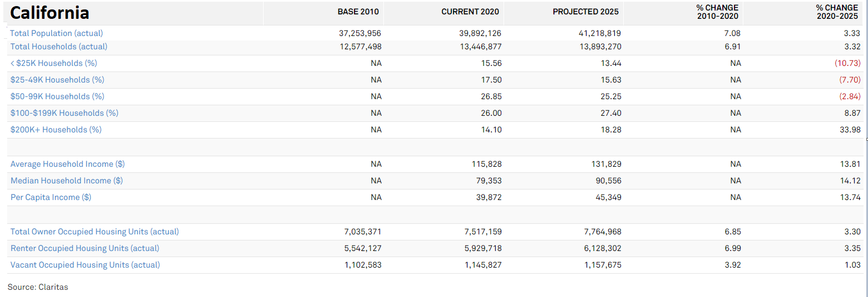Click the CURRENT 2020 column header

pos(470,12)
